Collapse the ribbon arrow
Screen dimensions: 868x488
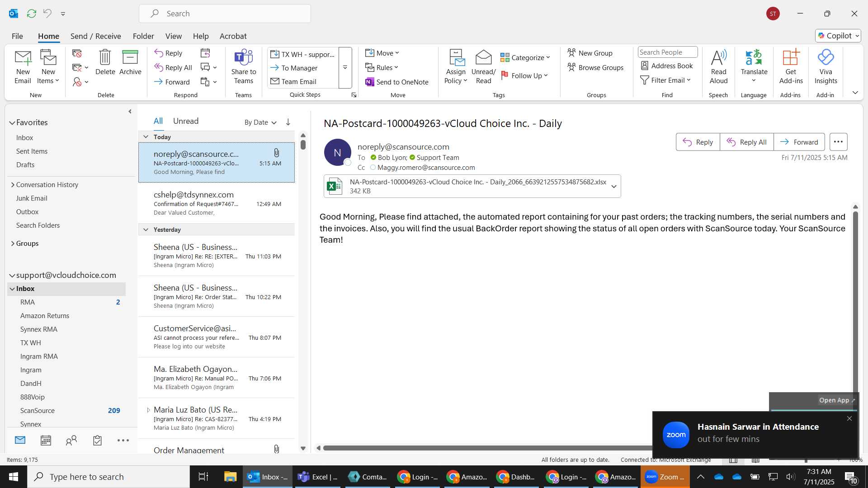tap(855, 93)
